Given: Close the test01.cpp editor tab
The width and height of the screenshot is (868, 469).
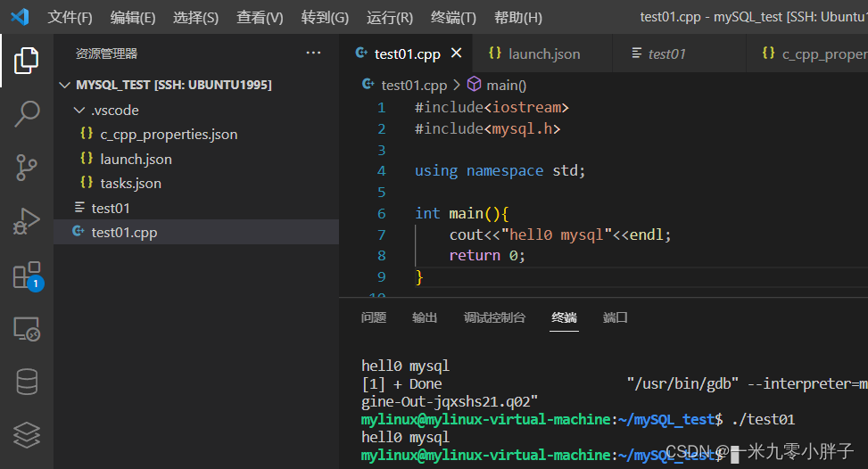Looking at the screenshot, I should (457, 53).
